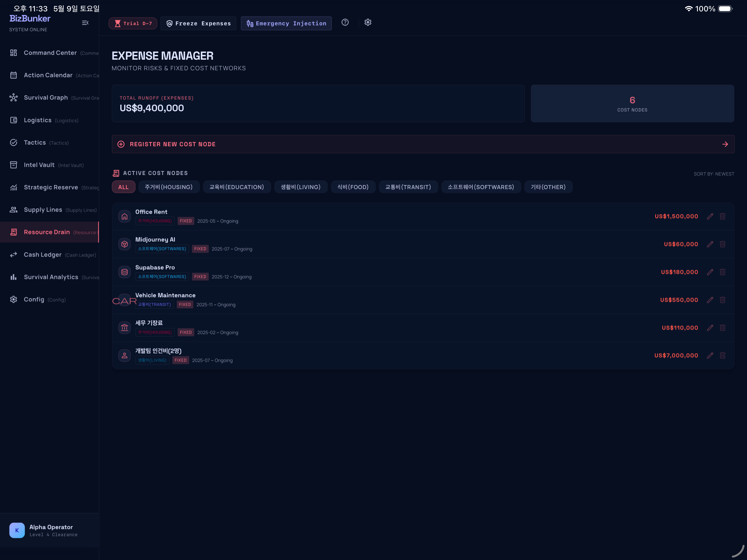Go to Survival Graph page

coord(50,98)
